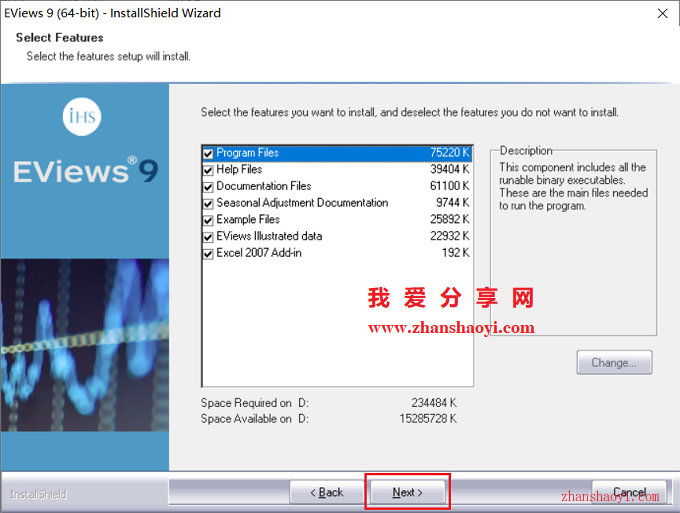The height and width of the screenshot is (513, 680).
Task: Click the EViews 9 logo text
Action: point(85,171)
